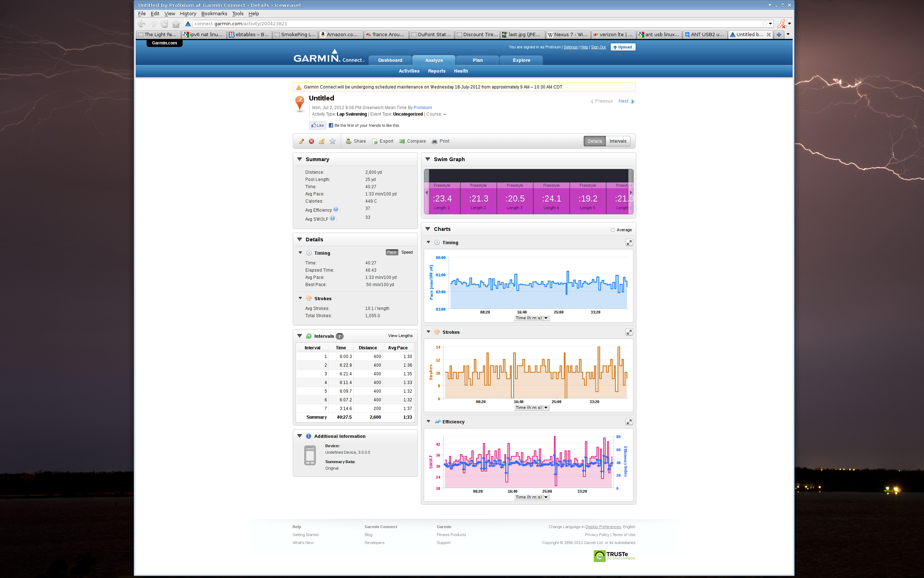Switch timing display to Speed

[x=407, y=252]
